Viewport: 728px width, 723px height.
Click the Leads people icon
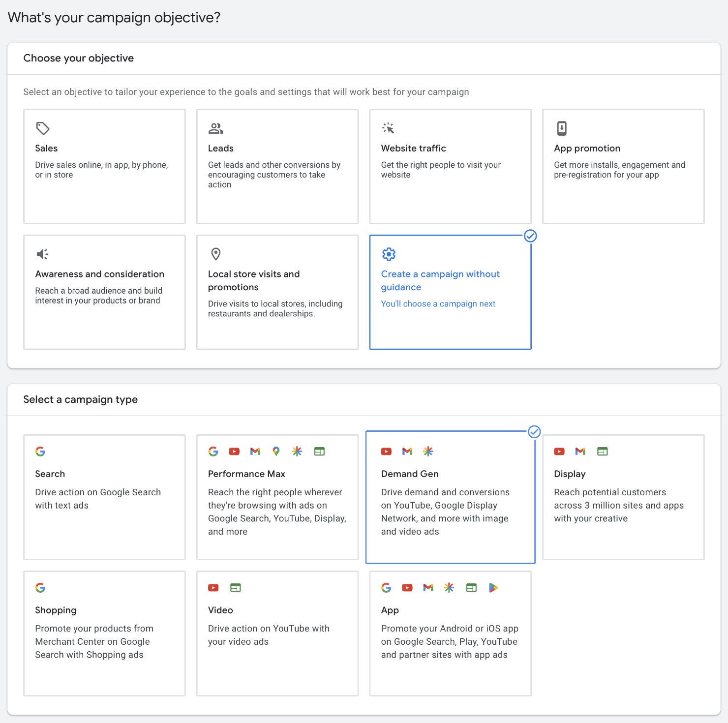click(215, 128)
